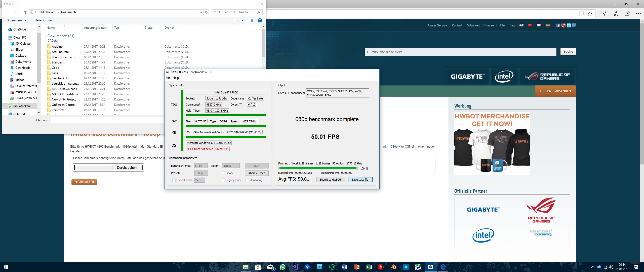Open the Windows Start menu
Viewport: 644px width, 272px height.
point(6,267)
